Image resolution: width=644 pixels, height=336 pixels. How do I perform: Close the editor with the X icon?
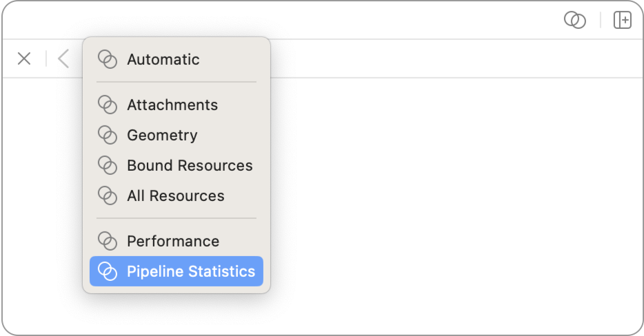[24, 59]
